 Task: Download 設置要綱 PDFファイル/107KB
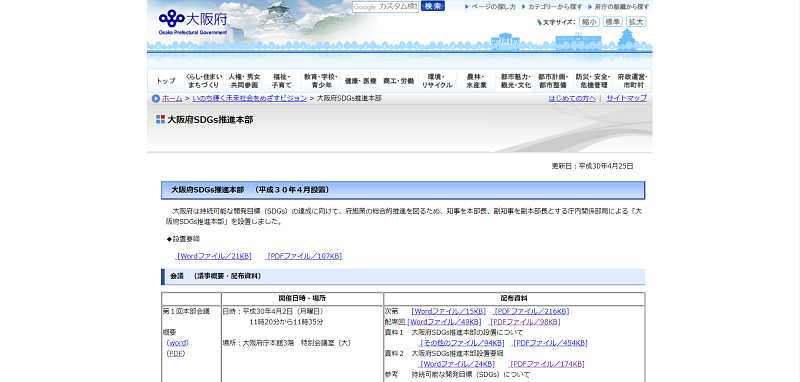point(304,256)
